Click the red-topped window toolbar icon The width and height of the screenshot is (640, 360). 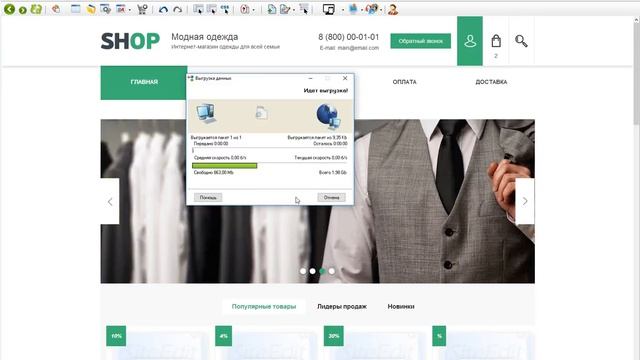121,9
